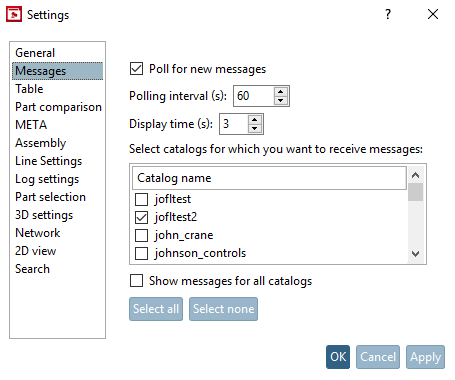Uncheck the jofltest2 catalog checkbox
455x380 pixels.
pyautogui.click(x=141, y=217)
